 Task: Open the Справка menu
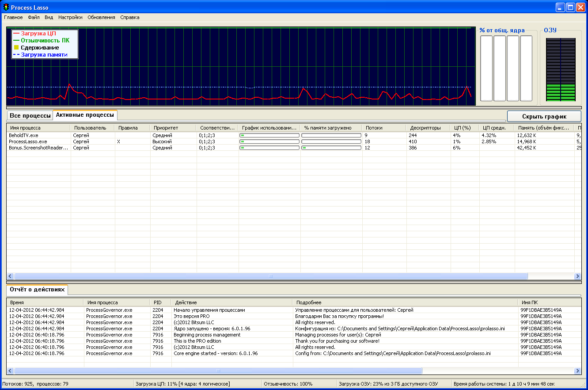129,17
